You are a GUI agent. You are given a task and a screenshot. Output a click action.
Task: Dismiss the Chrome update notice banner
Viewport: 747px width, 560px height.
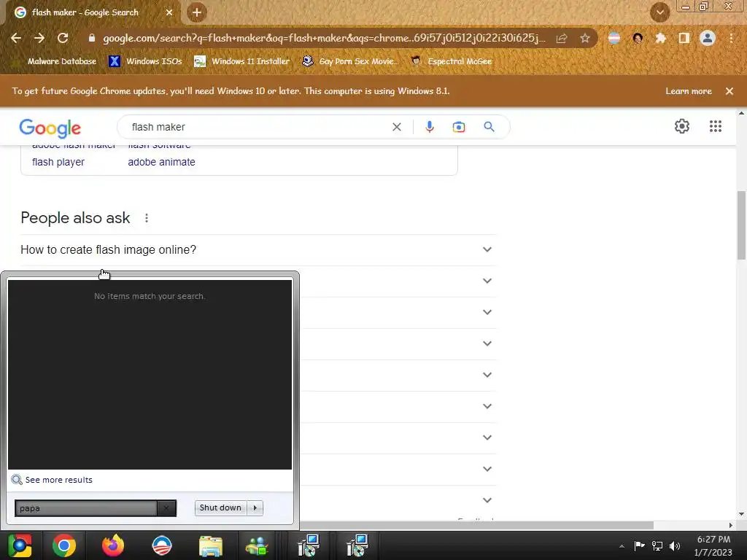pyautogui.click(x=729, y=91)
